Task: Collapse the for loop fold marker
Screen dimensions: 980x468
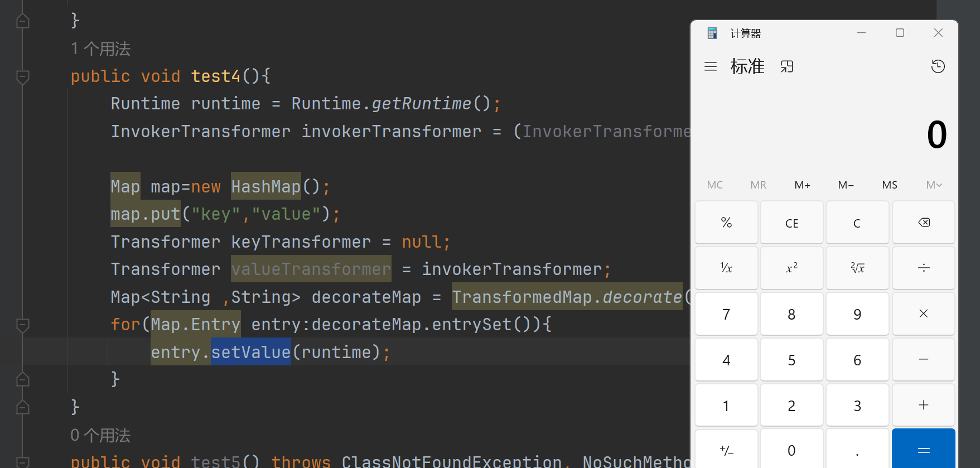Action: (x=23, y=325)
